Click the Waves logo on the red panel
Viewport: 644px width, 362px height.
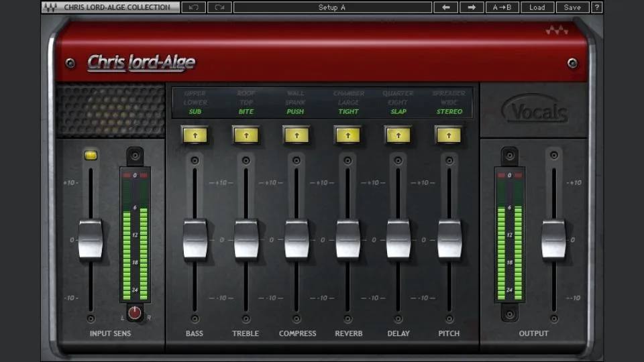pos(557,30)
